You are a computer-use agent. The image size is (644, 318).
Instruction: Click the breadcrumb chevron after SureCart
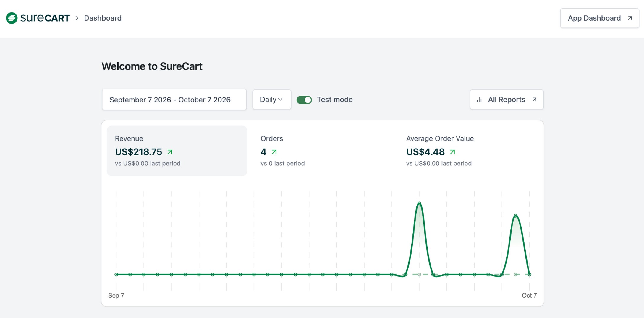tap(77, 18)
